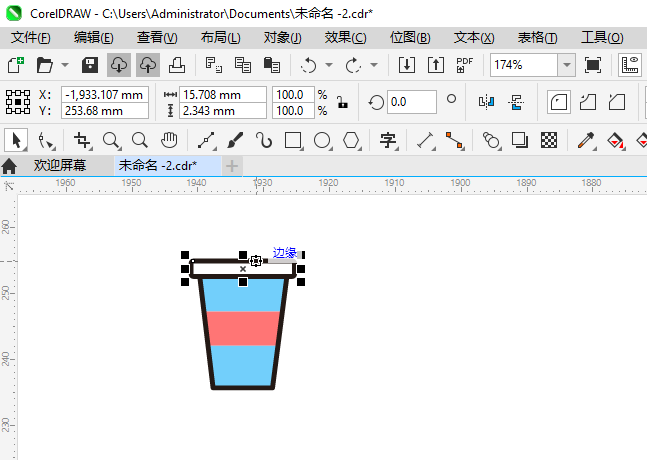Activate the Pan hand tool
This screenshot has height=460, width=647.
pos(169,140)
